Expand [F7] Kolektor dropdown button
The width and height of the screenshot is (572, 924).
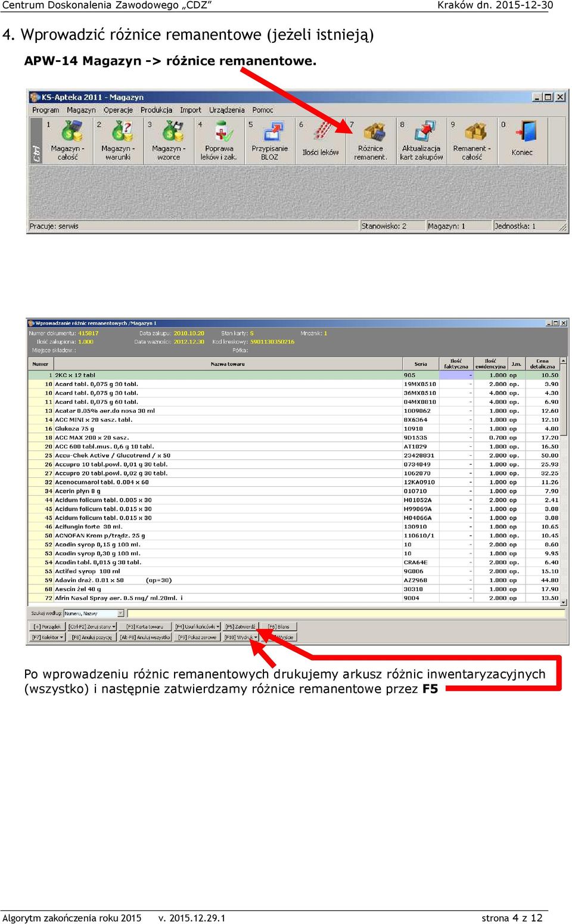[47, 637]
